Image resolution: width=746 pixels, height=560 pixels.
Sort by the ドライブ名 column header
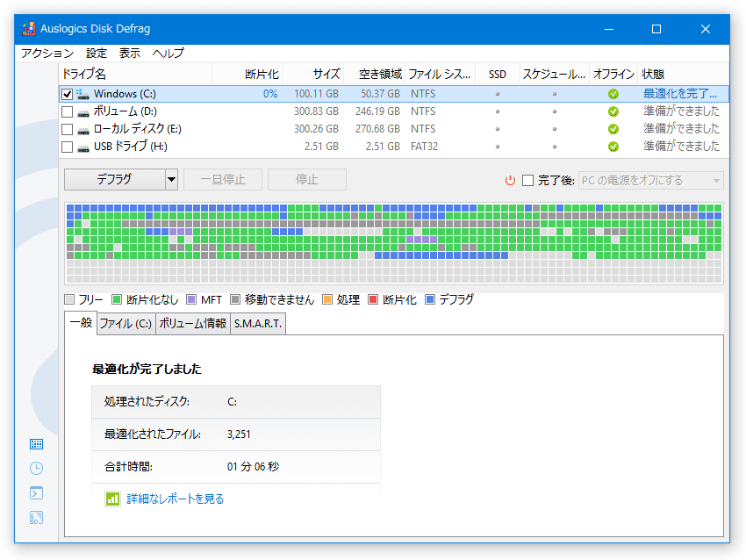tap(136, 75)
